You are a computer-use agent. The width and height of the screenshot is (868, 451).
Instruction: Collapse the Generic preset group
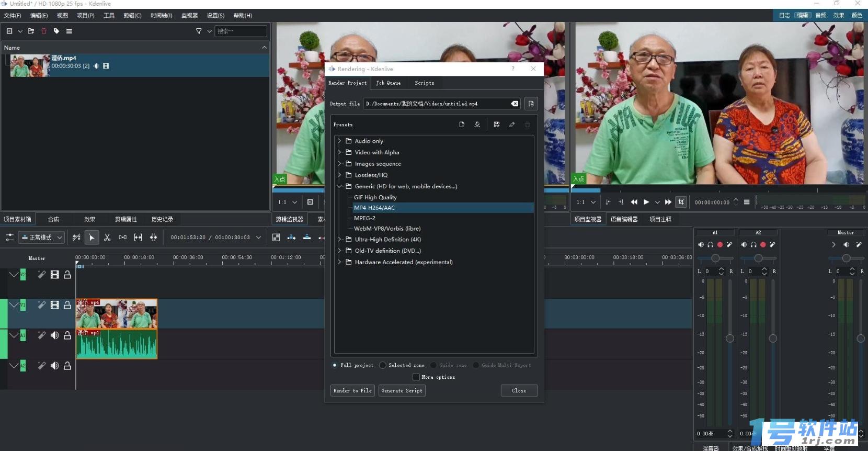pos(339,186)
